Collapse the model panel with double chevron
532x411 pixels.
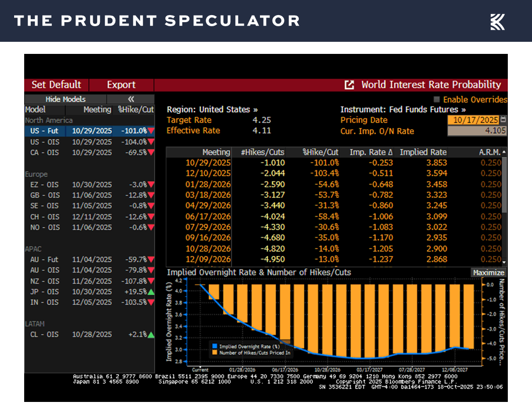click(131, 99)
